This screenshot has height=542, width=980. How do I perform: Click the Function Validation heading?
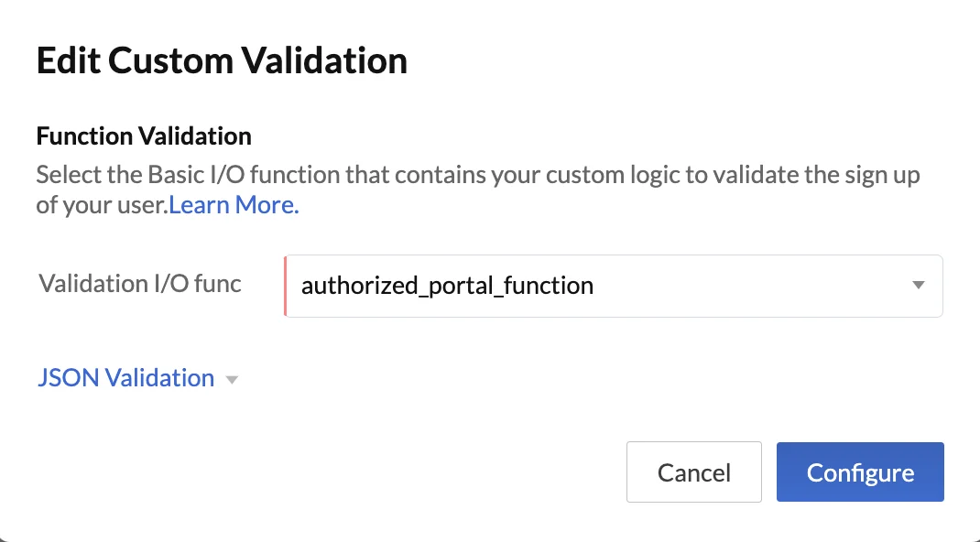coord(144,136)
